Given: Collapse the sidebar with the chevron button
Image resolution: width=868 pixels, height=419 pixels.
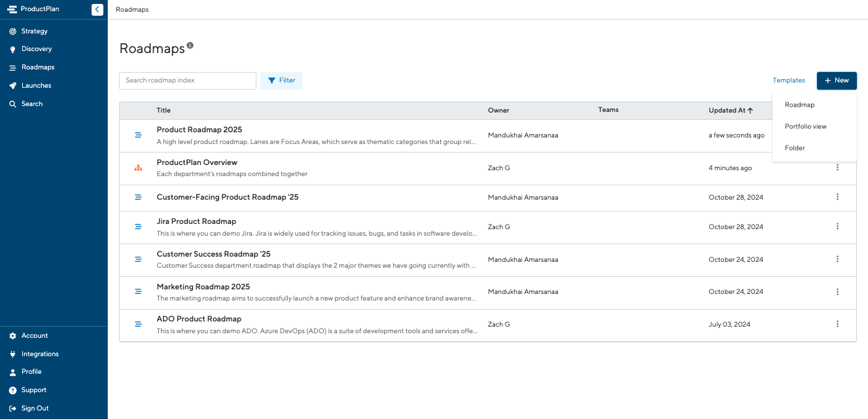Looking at the screenshot, I should 97,9.
